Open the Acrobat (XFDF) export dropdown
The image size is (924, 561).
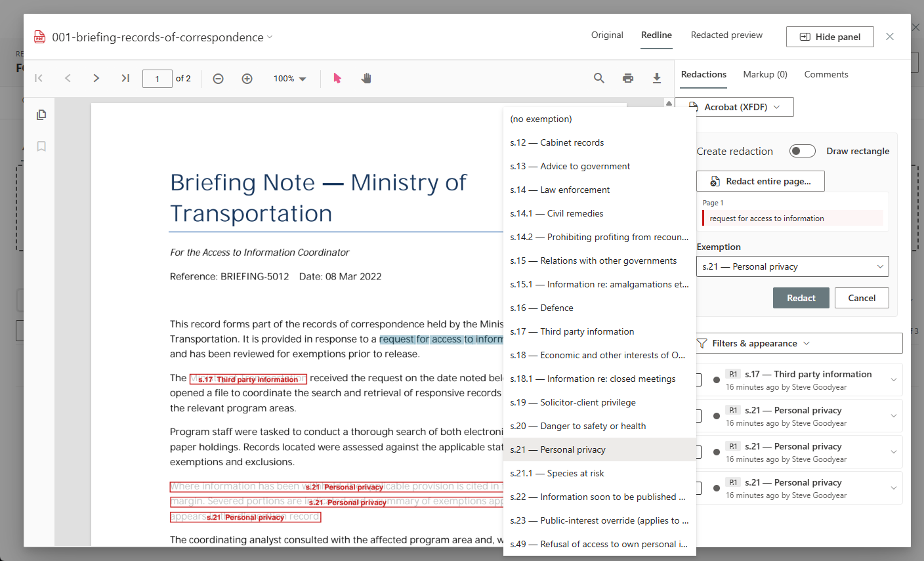(x=734, y=107)
